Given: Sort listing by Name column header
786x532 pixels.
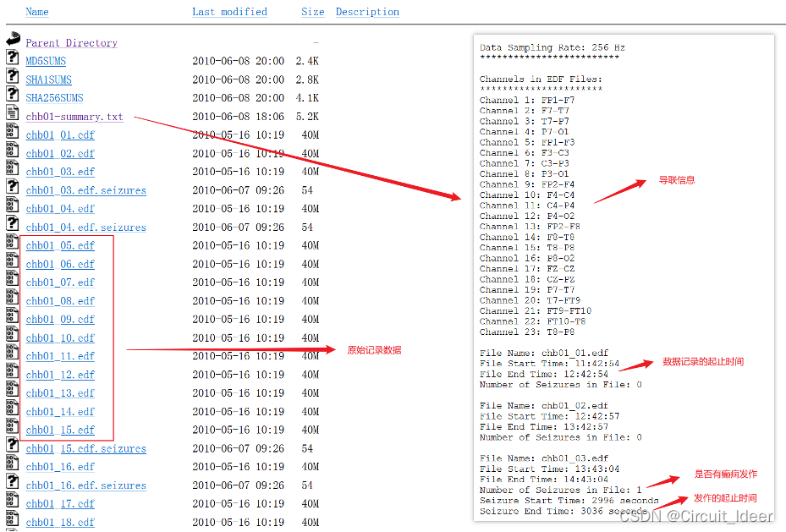Looking at the screenshot, I should point(37,12).
